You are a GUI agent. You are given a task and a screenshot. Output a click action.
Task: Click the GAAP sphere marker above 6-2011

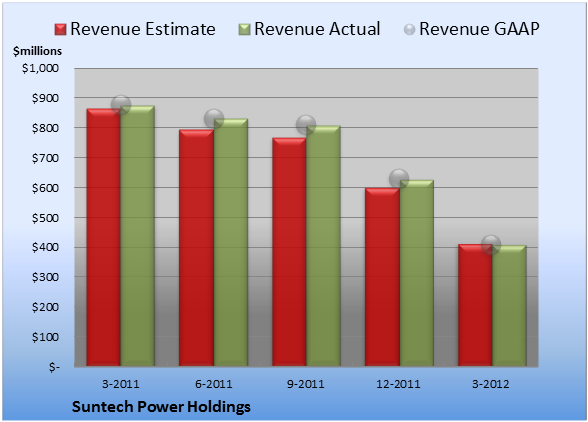click(x=214, y=119)
